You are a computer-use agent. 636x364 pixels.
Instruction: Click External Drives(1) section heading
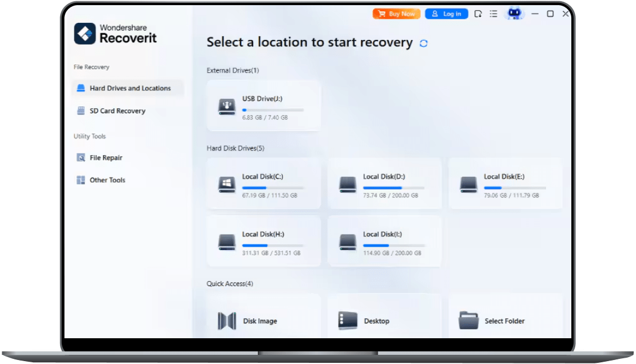(233, 70)
